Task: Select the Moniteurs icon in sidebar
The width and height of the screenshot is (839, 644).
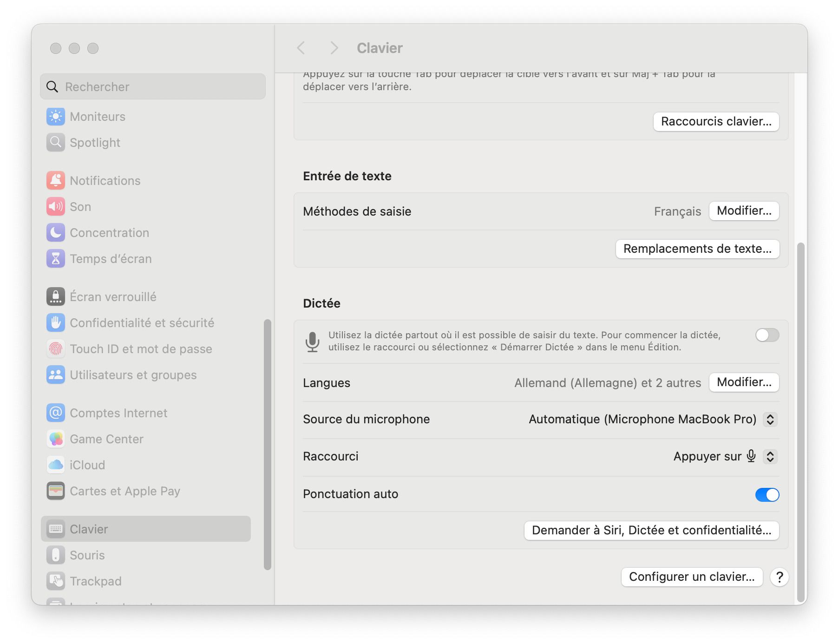Action: pos(55,117)
